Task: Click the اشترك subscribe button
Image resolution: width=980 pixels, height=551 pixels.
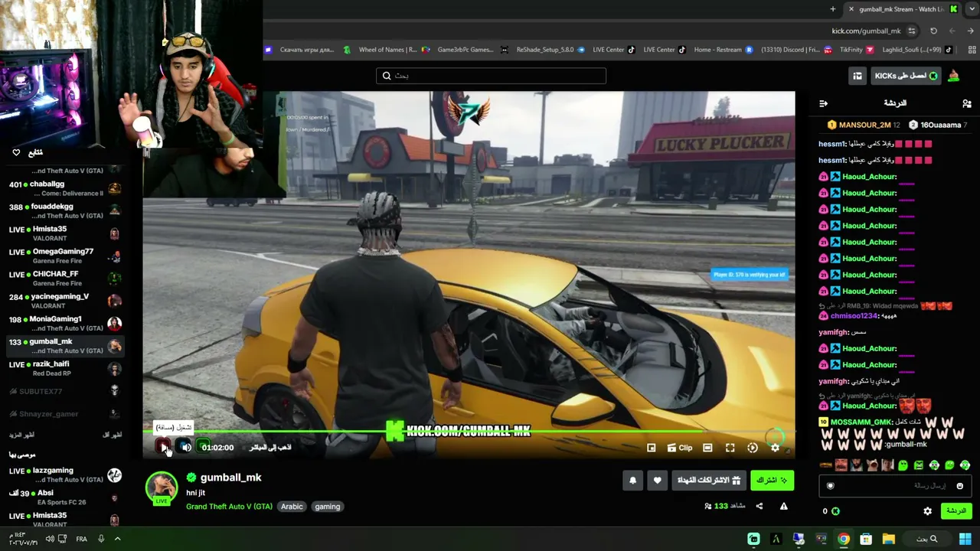Action: [772, 480]
